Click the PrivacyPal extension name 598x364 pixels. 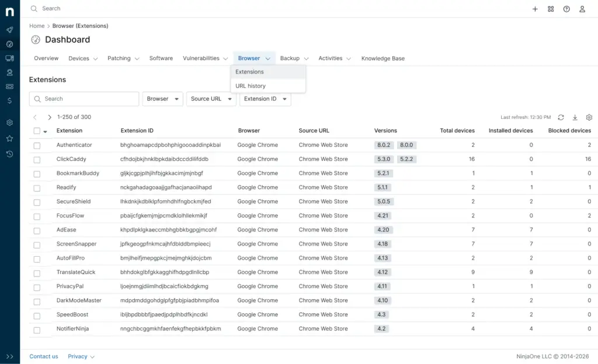70,286
